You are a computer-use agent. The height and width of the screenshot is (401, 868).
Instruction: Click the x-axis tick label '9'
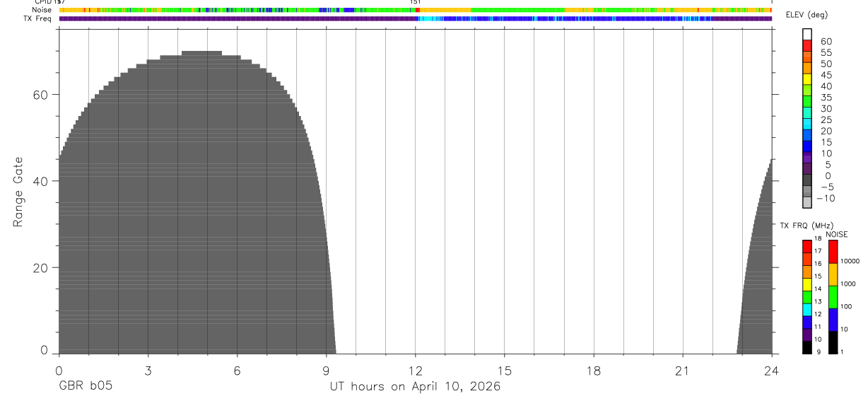(327, 371)
